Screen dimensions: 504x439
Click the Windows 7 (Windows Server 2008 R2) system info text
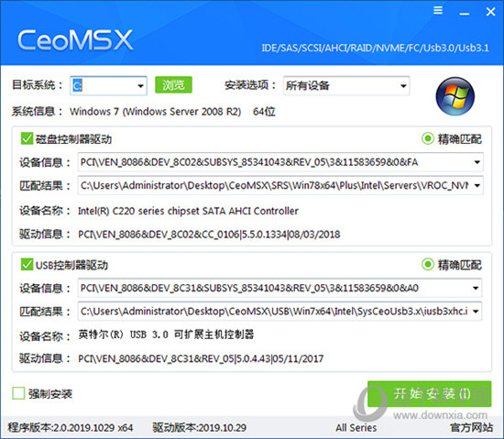click(155, 112)
